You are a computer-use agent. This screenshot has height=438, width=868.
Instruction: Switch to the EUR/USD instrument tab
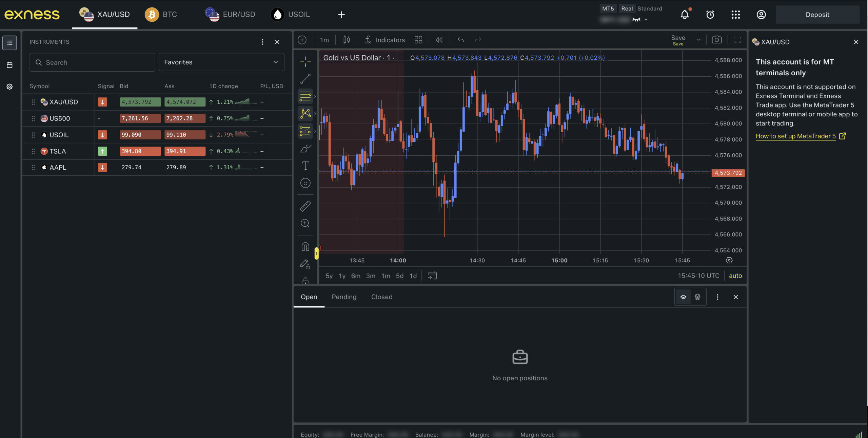(x=230, y=15)
